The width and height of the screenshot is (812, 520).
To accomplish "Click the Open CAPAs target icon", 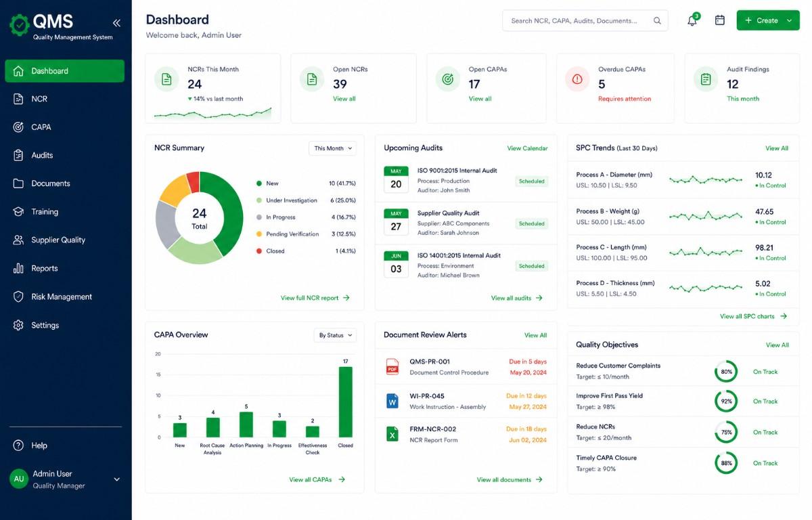I will point(447,79).
